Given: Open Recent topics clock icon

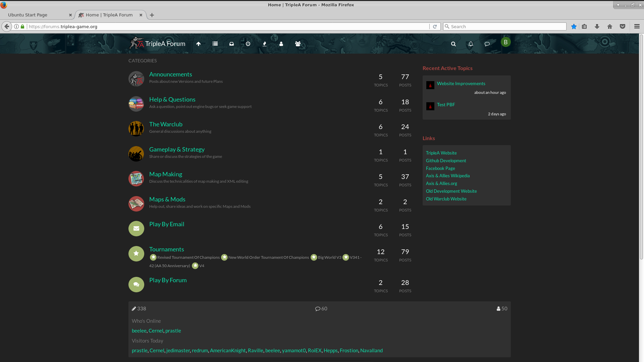Looking at the screenshot, I should (248, 44).
